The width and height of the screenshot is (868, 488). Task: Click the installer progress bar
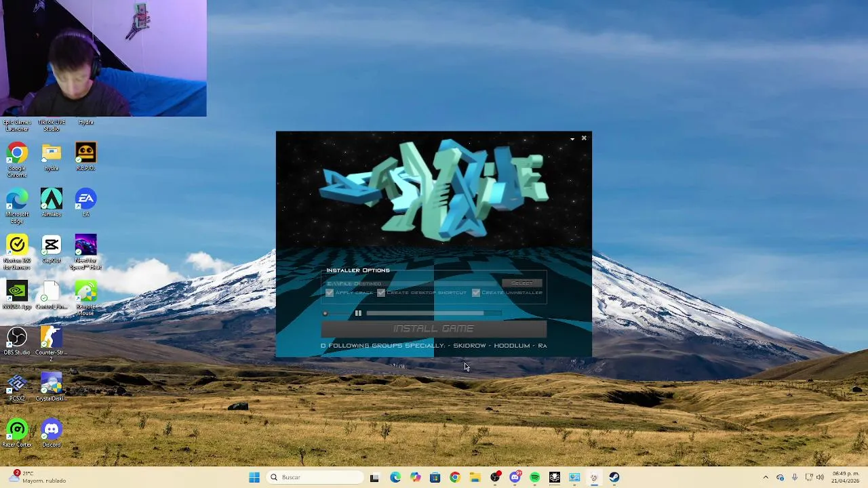(434, 313)
